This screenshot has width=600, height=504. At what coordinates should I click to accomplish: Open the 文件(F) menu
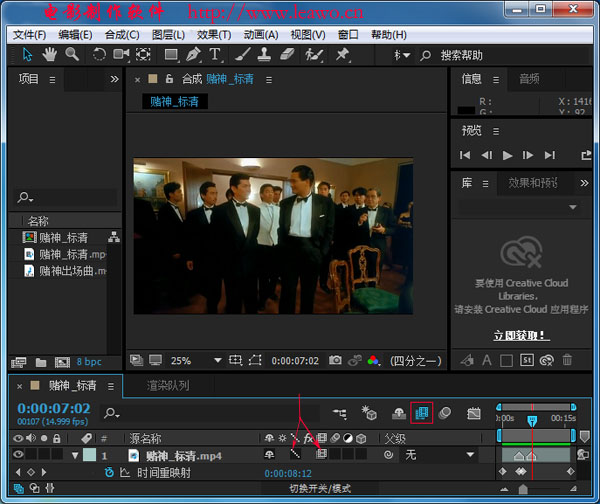click(x=29, y=35)
